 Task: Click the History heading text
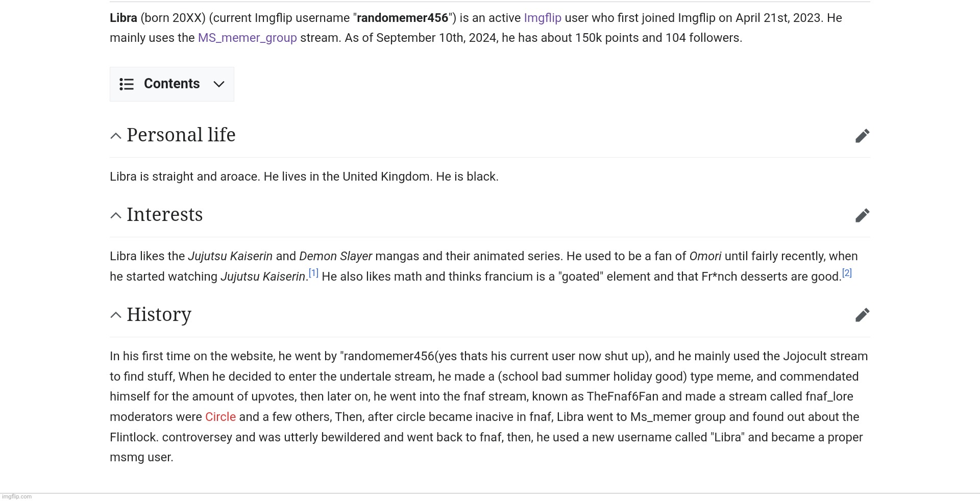(x=159, y=314)
